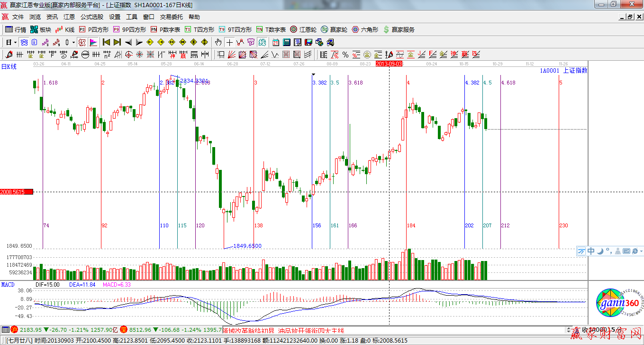Open the 公式选股 menu
The image size is (644, 345).
coord(91,17)
